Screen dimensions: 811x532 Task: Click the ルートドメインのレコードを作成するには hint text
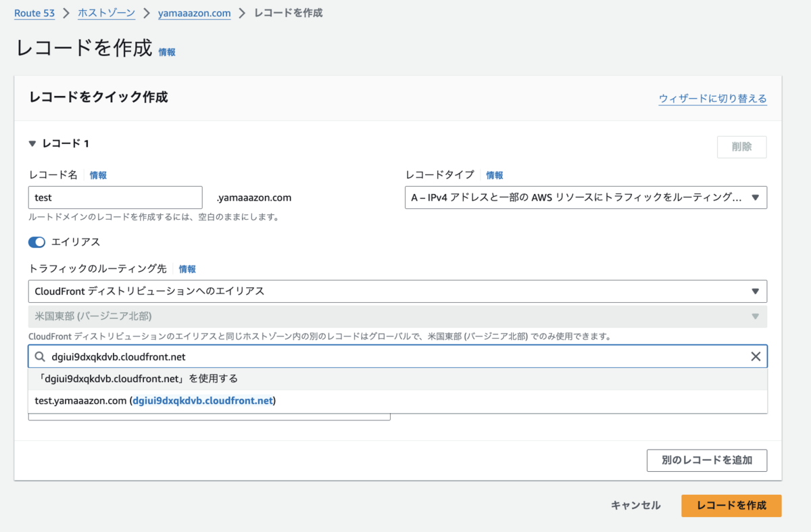(154, 218)
